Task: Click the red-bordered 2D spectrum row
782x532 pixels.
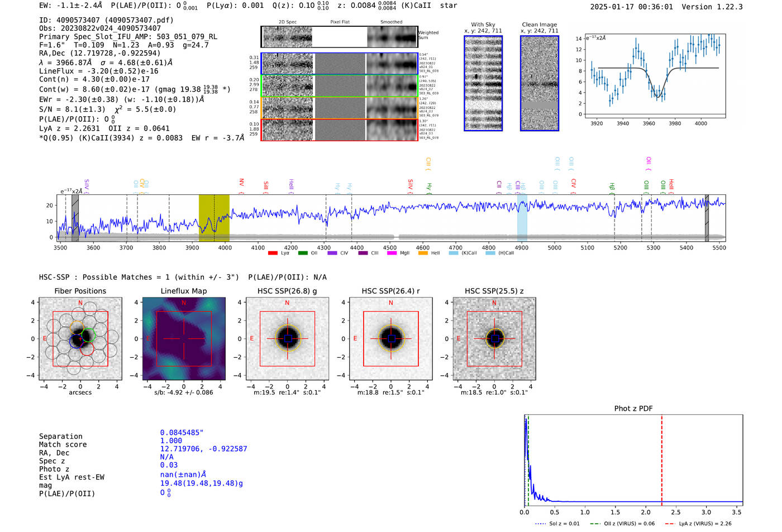Action: tap(340, 130)
